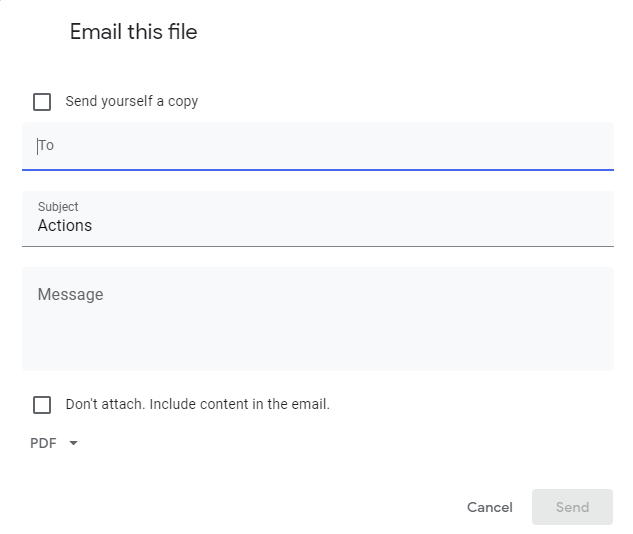Viewport: 633px width, 534px height.
Task: Click the 'To' placeholder text
Action: pyautogui.click(x=46, y=146)
